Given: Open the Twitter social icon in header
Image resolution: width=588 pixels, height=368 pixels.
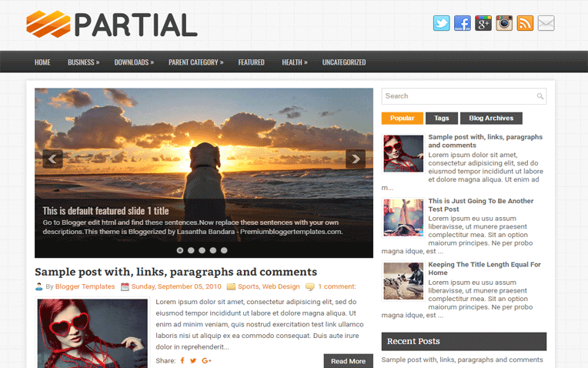Looking at the screenshot, I should coord(441,23).
